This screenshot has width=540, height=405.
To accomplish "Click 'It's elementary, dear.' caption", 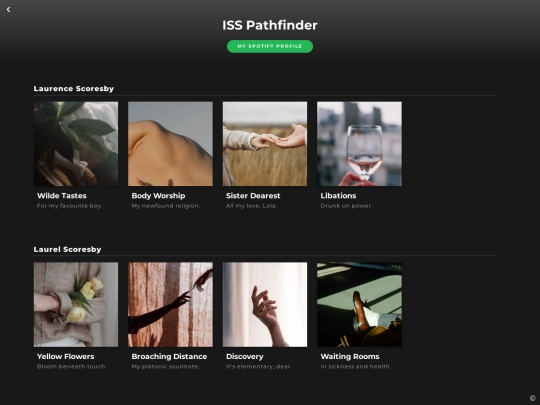I will coord(259,366).
